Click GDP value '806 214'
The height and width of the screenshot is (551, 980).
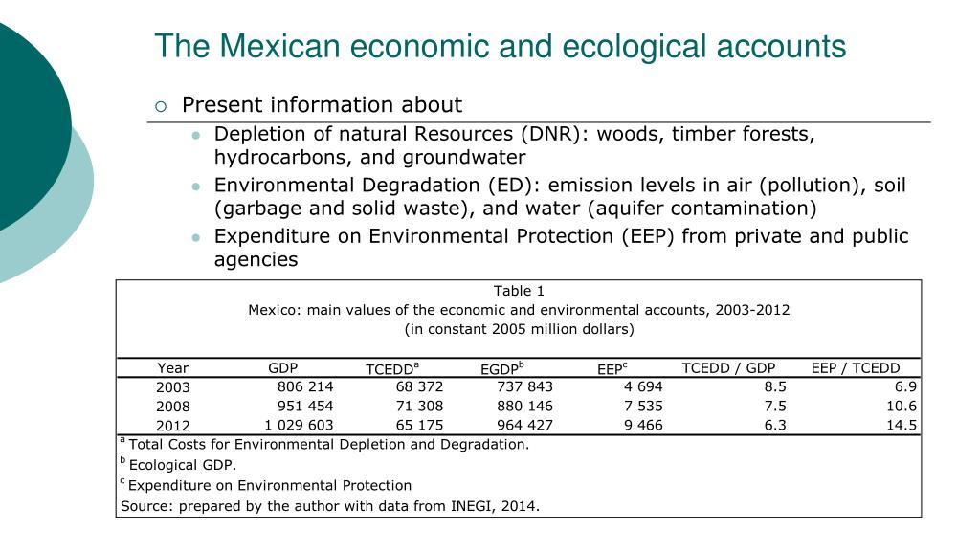305,386
